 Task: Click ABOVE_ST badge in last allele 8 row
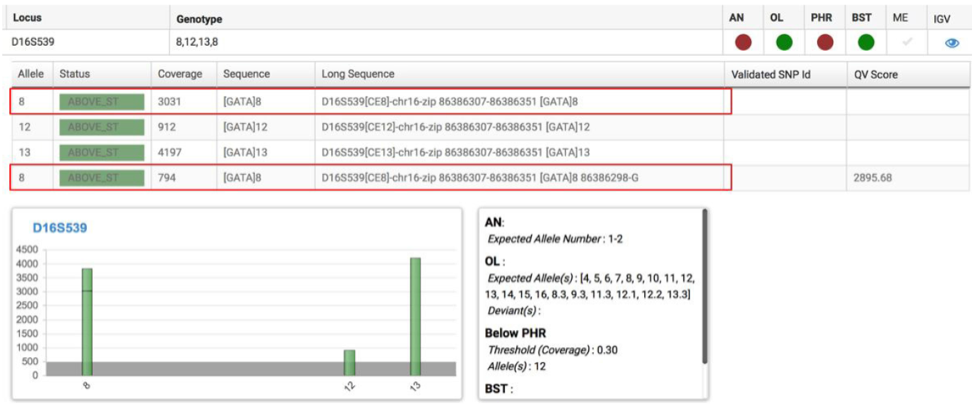coord(101,178)
